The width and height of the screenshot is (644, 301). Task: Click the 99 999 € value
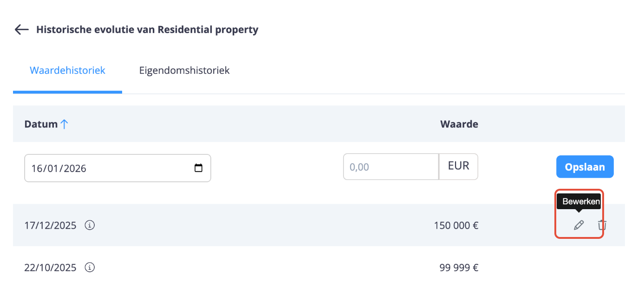click(459, 268)
